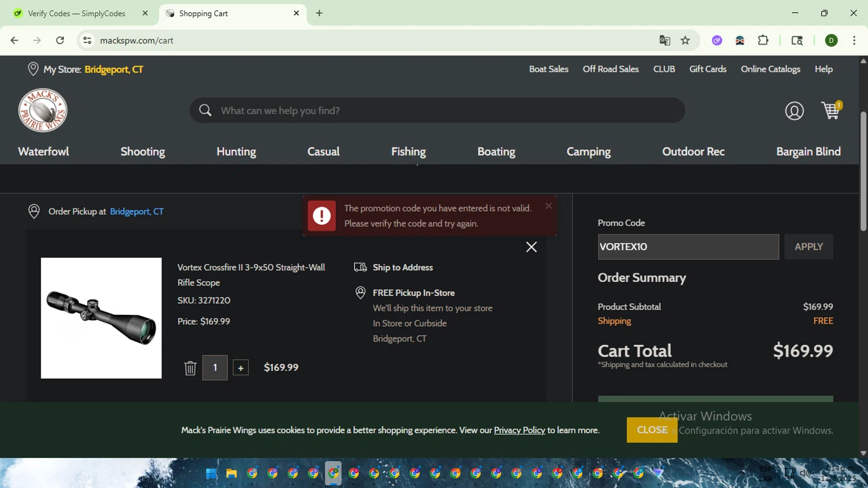
Task: Bookmark the page with the star icon
Action: click(685, 41)
